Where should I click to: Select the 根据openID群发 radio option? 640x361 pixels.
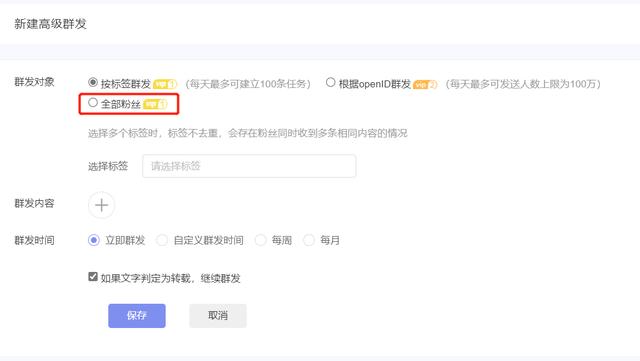330,82
